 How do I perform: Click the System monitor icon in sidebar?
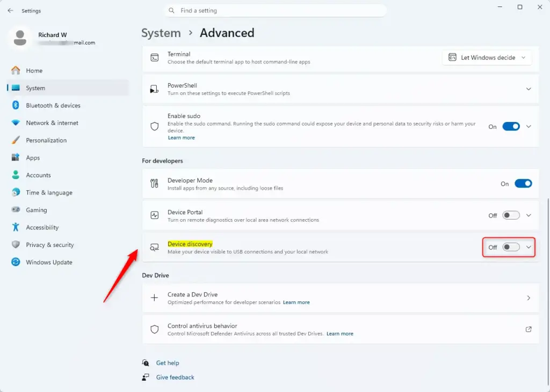click(16, 88)
